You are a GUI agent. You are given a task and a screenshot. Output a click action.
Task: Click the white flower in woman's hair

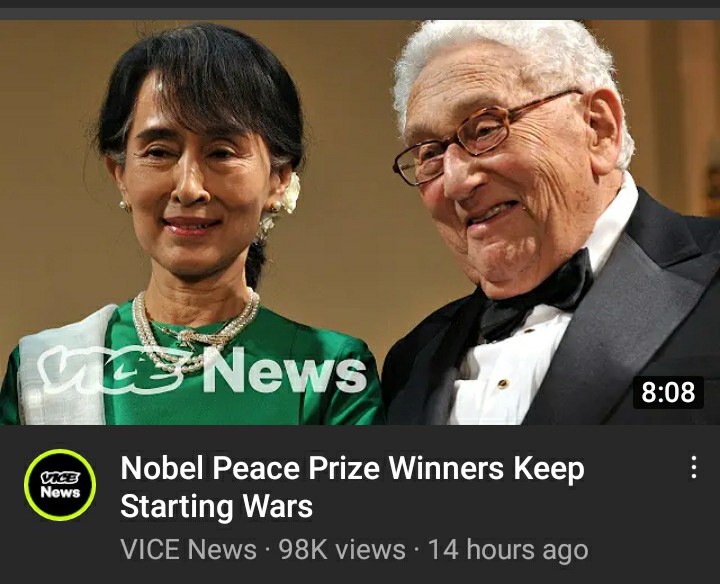click(x=291, y=192)
